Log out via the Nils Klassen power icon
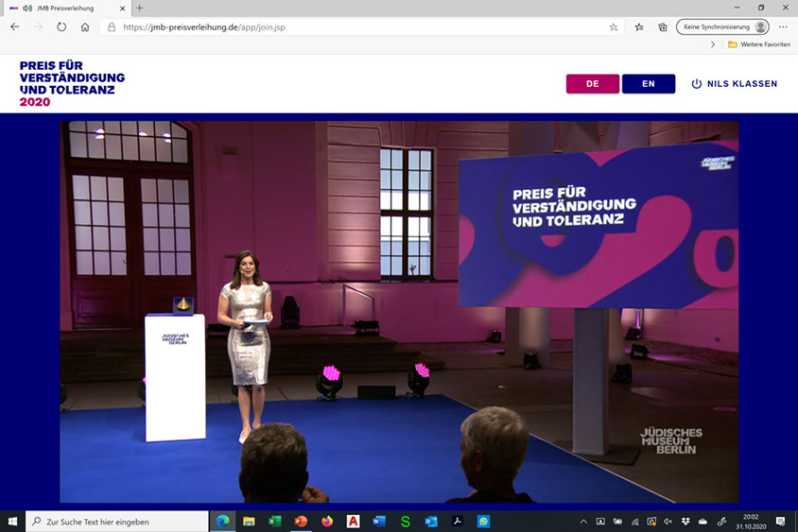Image resolution: width=798 pixels, height=532 pixels. [697, 84]
